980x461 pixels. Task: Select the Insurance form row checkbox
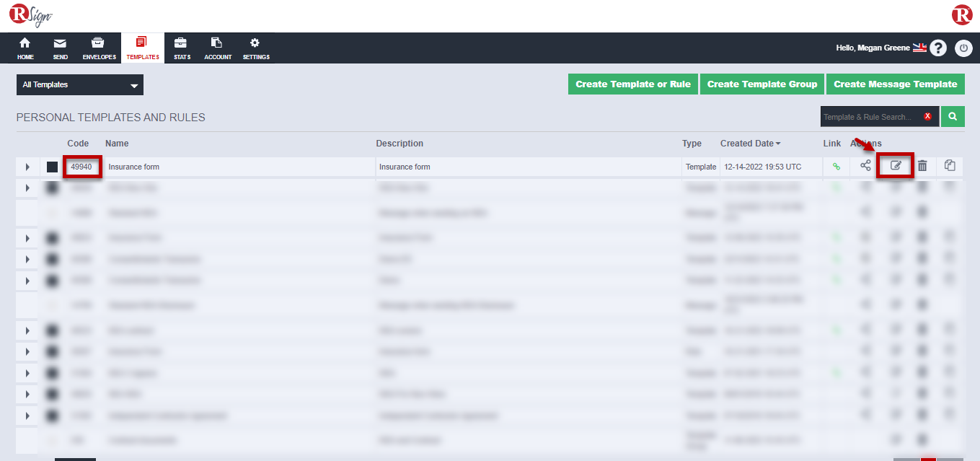pos(52,167)
